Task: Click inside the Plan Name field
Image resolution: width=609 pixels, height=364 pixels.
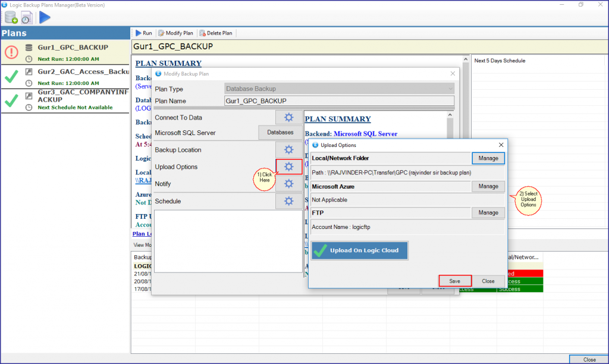Action: 339,101
